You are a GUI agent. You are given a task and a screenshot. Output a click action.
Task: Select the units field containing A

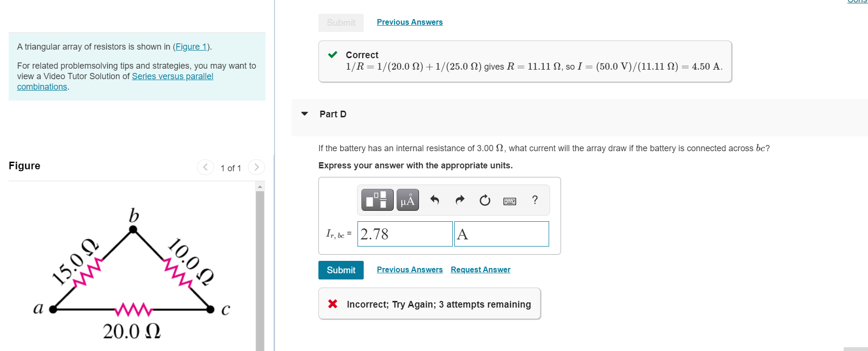501,234
